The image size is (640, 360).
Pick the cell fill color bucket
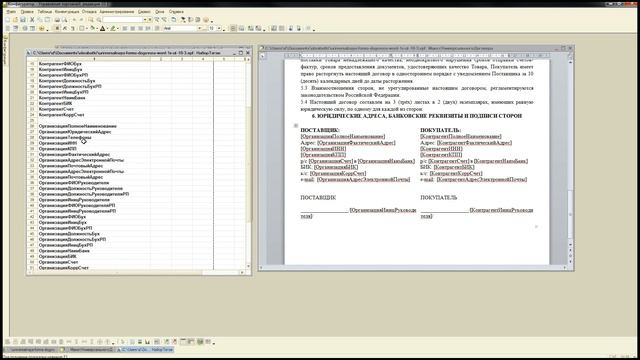point(92,29)
